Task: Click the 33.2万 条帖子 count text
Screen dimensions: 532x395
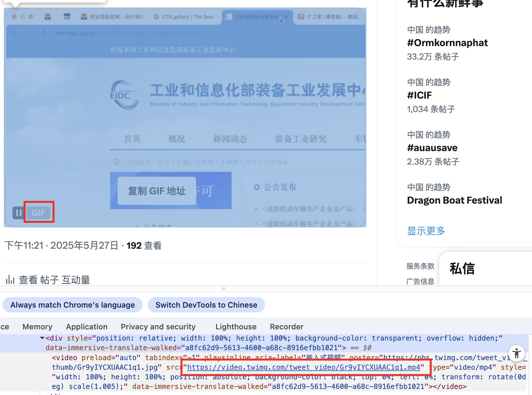Action: point(433,57)
